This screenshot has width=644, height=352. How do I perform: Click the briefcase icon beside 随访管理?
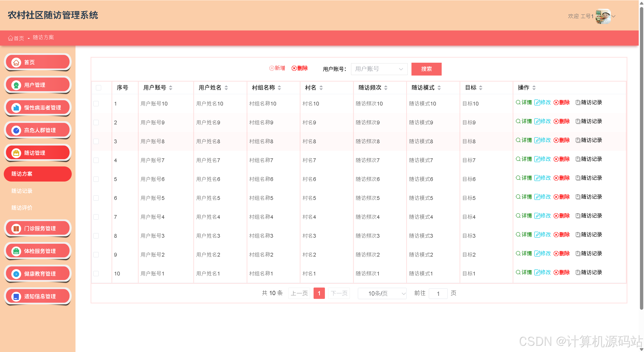[x=16, y=153]
